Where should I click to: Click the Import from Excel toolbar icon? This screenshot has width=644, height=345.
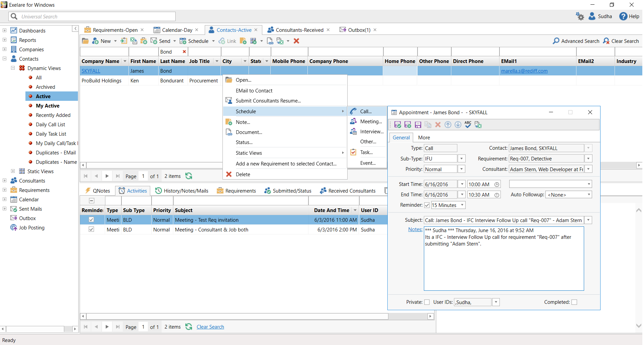pos(133,41)
